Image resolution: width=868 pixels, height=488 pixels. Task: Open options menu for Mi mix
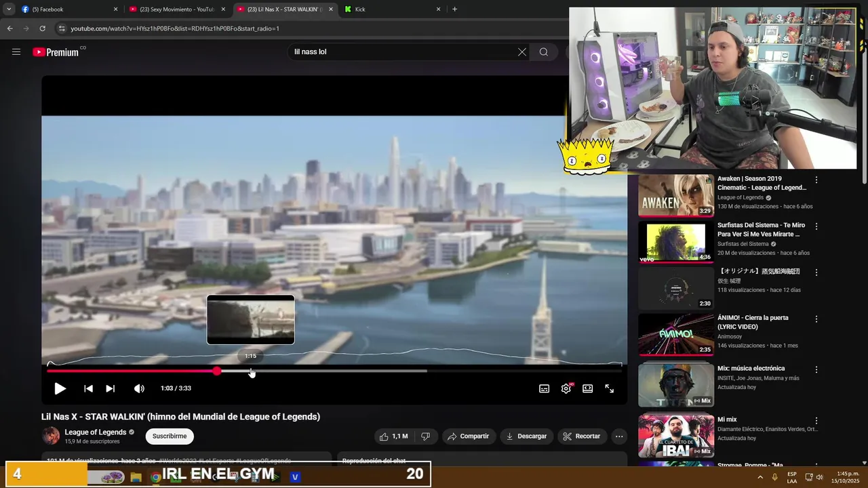[x=816, y=421]
